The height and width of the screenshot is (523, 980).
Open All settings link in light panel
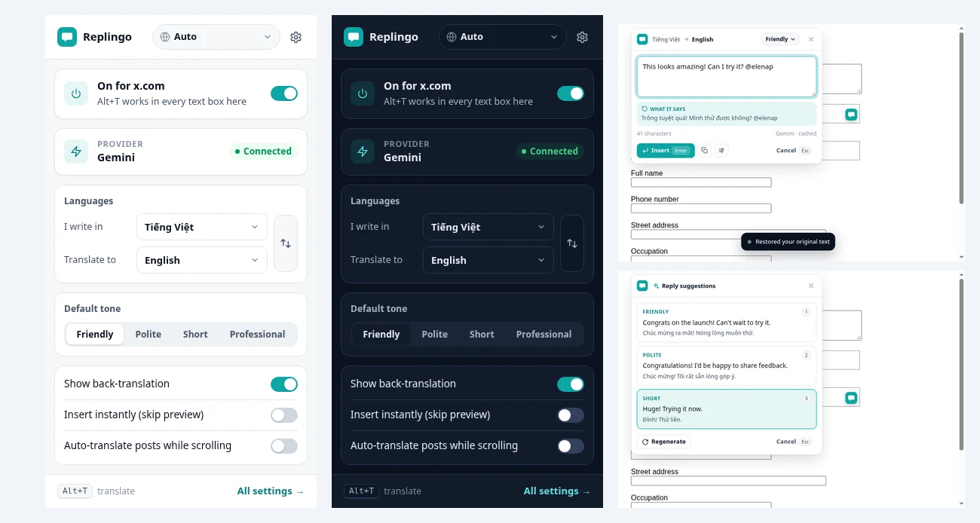tap(271, 491)
